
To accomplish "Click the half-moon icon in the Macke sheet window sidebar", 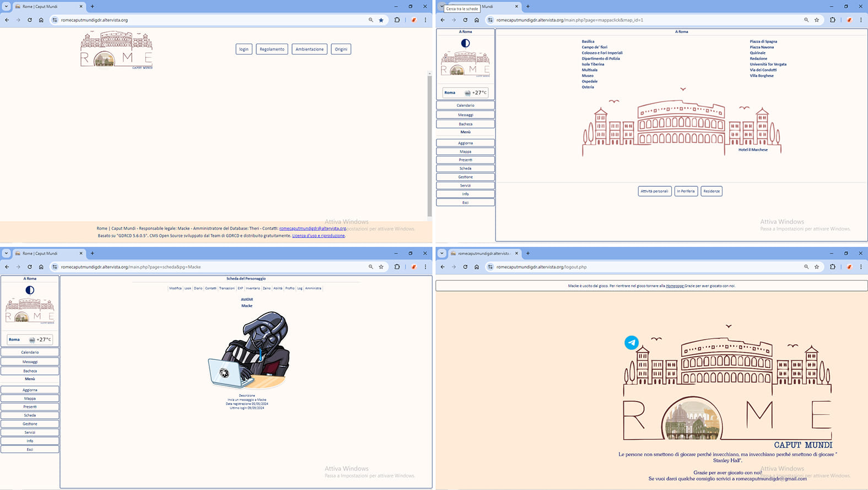I will (x=30, y=290).
